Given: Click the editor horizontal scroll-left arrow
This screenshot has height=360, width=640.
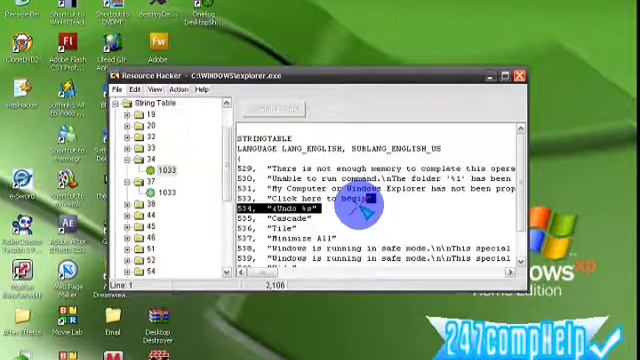Looking at the screenshot, I should (242, 272).
